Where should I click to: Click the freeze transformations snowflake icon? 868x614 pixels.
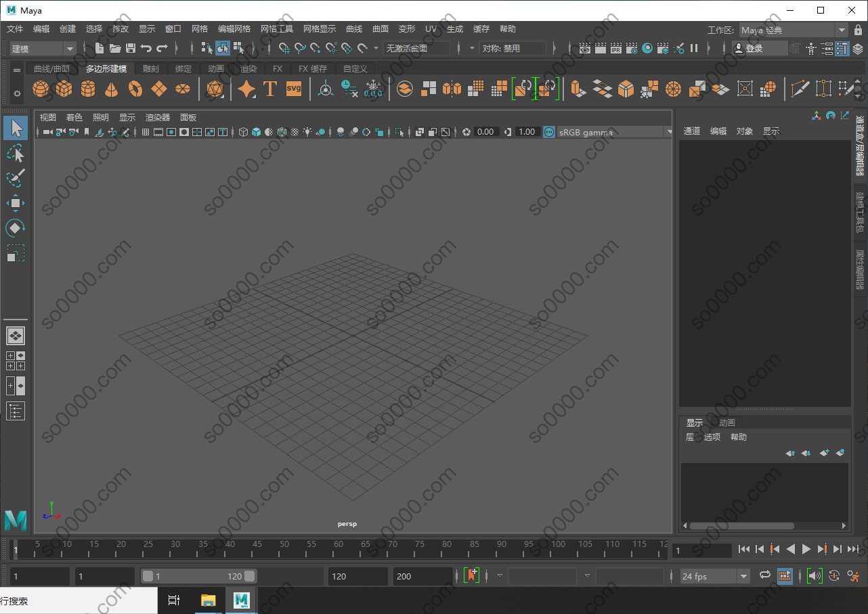pos(374,89)
